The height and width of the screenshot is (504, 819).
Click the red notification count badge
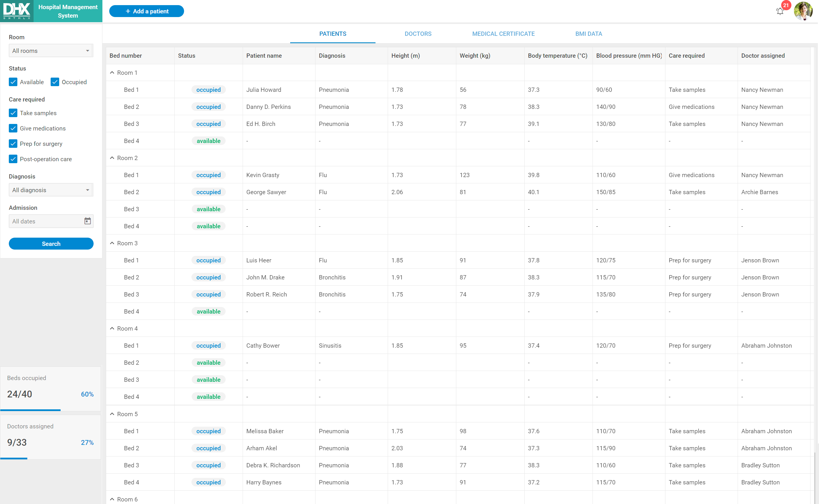pyautogui.click(x=786, y=5)
